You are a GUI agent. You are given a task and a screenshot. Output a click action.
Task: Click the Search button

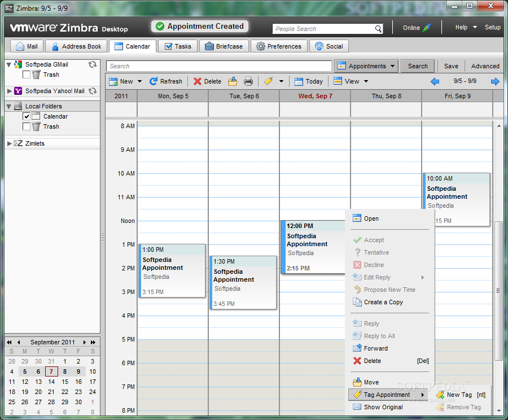pos(418,66)
